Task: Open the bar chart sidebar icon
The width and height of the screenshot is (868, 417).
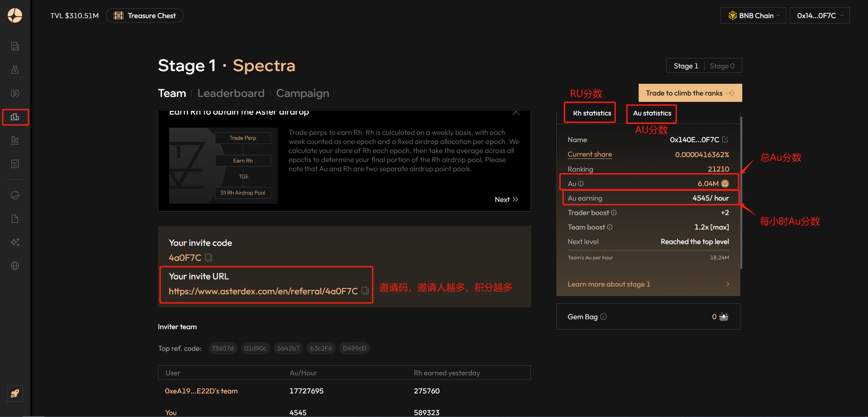Action: (x=15, y=140)
